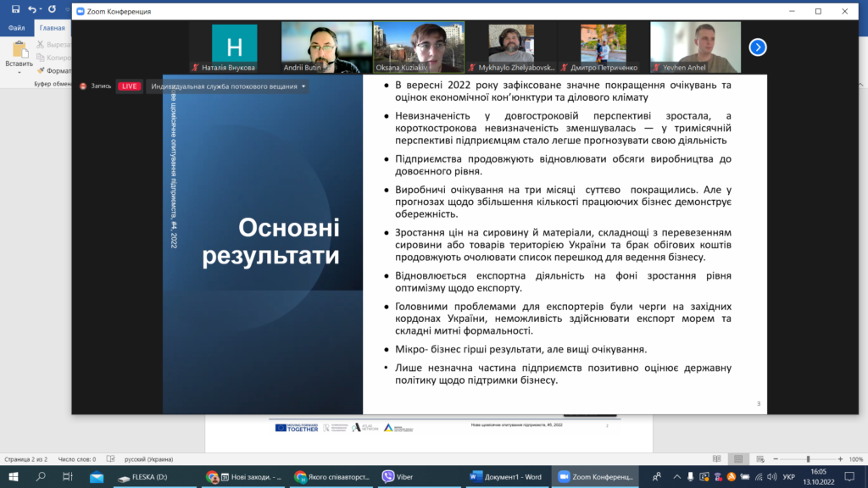Screen dimensions: 868x488
Task: Click muted microphone icon beside Mykhaylo Zhelyabovsk
Action: [x=471, y=68]
